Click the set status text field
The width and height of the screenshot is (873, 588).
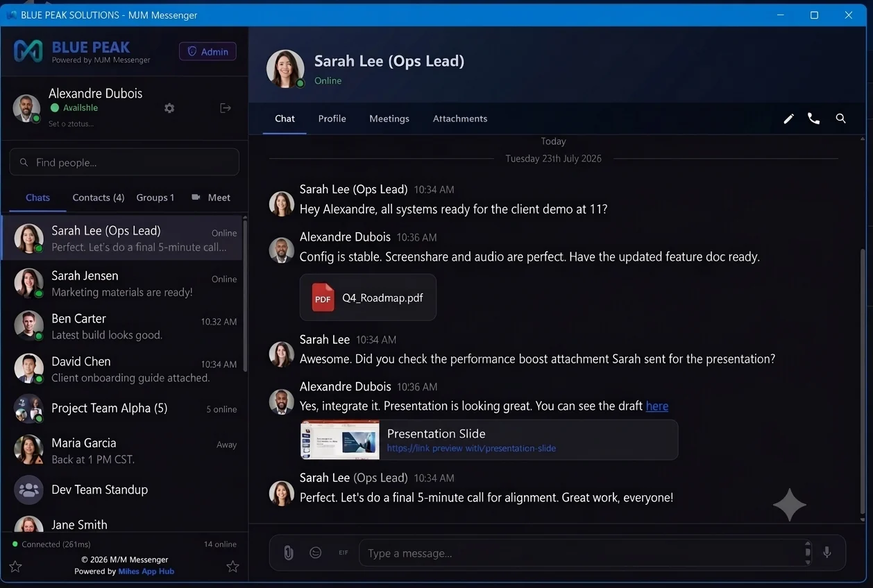[71, 123]
